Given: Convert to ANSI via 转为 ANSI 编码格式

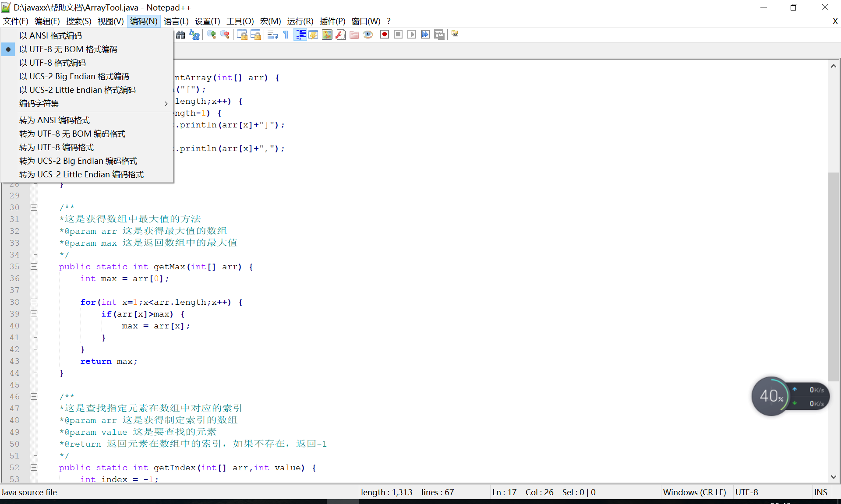Looking at the screenshot, I should point(87,120).
